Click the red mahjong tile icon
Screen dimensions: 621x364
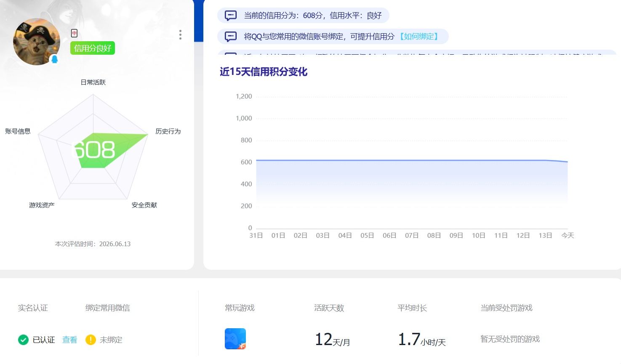pyautogui.click(x=74, y=33)
